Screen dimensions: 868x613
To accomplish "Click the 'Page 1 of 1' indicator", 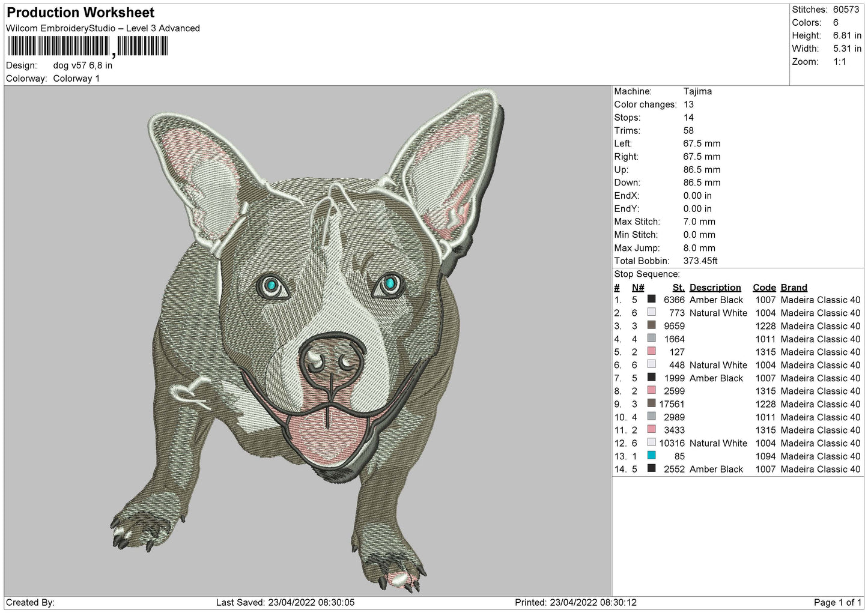I will pyautogui.click(x=837, y=602).
